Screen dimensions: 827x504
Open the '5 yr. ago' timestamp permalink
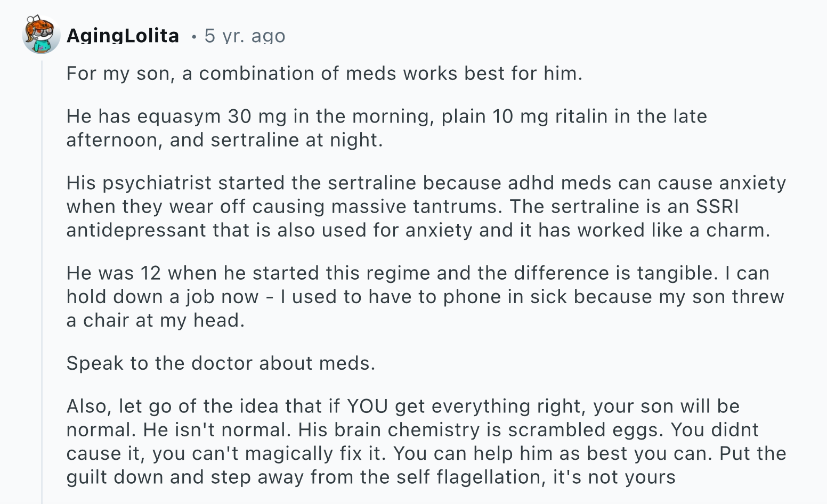coord(245,36)
